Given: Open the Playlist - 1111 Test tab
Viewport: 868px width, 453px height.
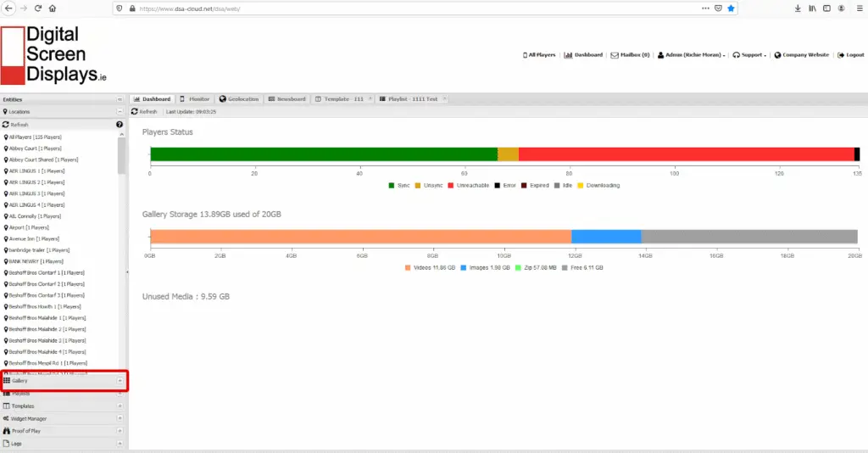Looking at the screenshot, I should tap(413, 99).
